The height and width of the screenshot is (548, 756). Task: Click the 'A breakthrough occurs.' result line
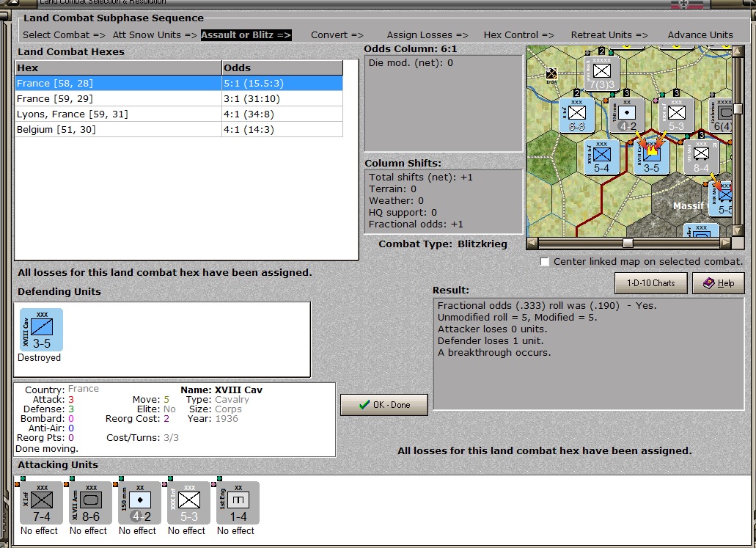coord(494,353)
